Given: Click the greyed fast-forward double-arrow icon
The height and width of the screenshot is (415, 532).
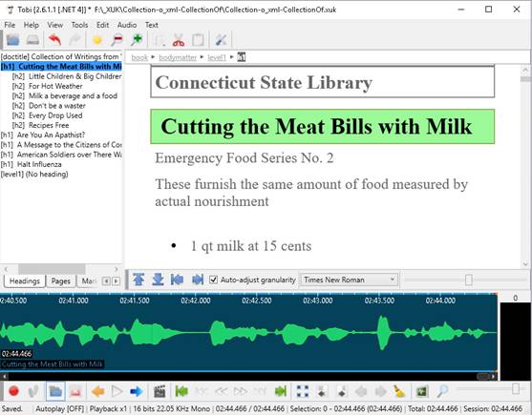Looking at the screenshot, I should (241, 391).
